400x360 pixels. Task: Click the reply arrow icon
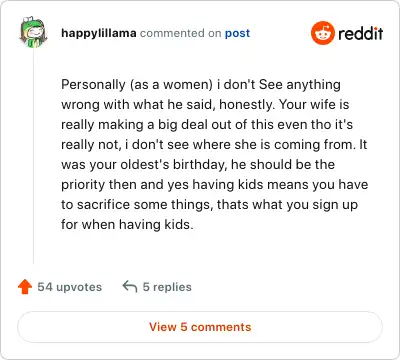point(130,287)
